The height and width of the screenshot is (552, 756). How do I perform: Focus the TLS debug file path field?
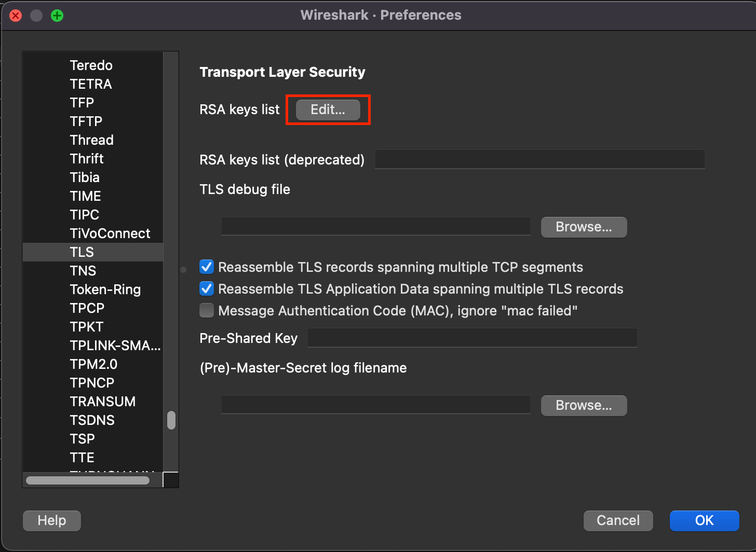[x=376, y=226]
